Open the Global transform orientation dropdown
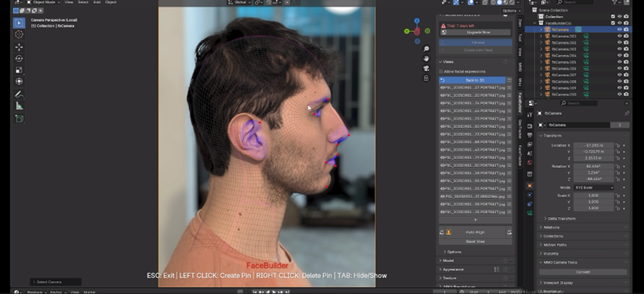The height and width of the screenshot is (294, 644). click(x=239, y=2)
